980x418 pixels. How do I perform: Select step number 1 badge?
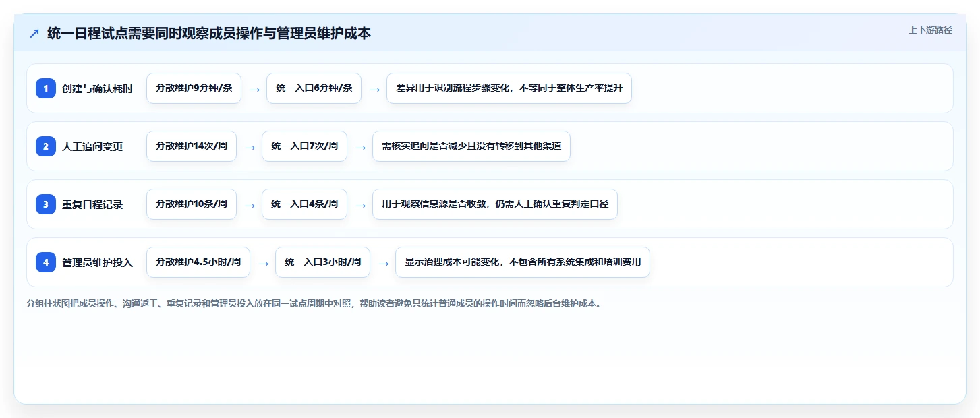click(x=46, y=88)
